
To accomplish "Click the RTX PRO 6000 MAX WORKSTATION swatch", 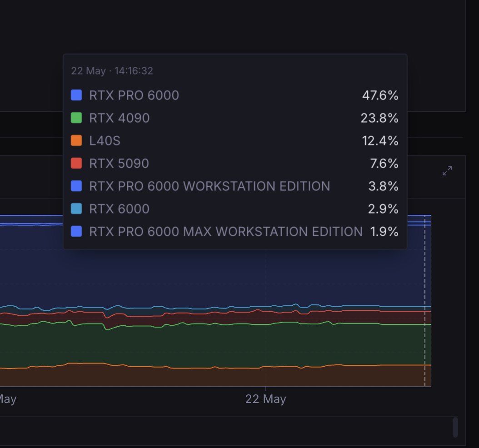I will point(76,231).
